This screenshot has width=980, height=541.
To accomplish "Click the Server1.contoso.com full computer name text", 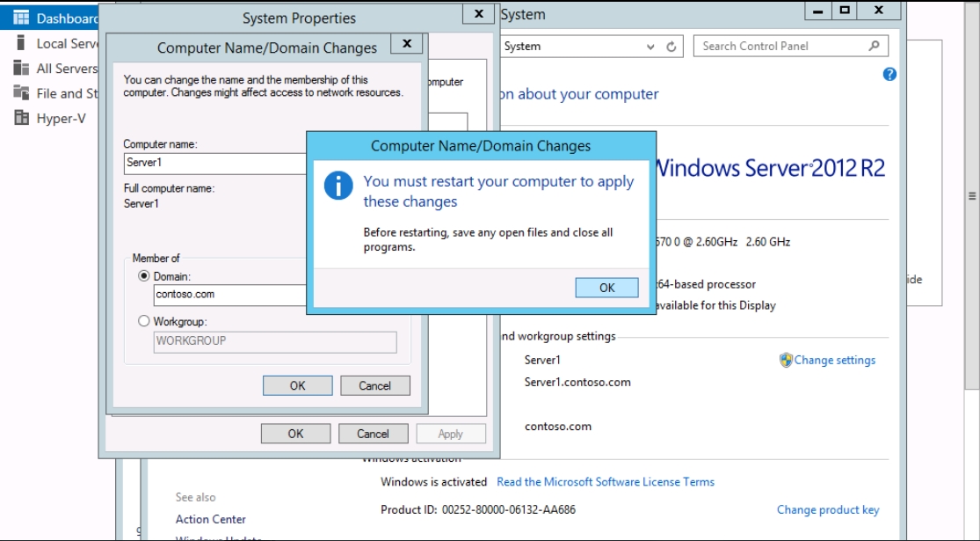I will pos(577,382).
